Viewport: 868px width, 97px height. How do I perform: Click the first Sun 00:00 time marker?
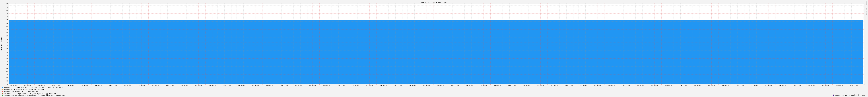coord(13,85)
